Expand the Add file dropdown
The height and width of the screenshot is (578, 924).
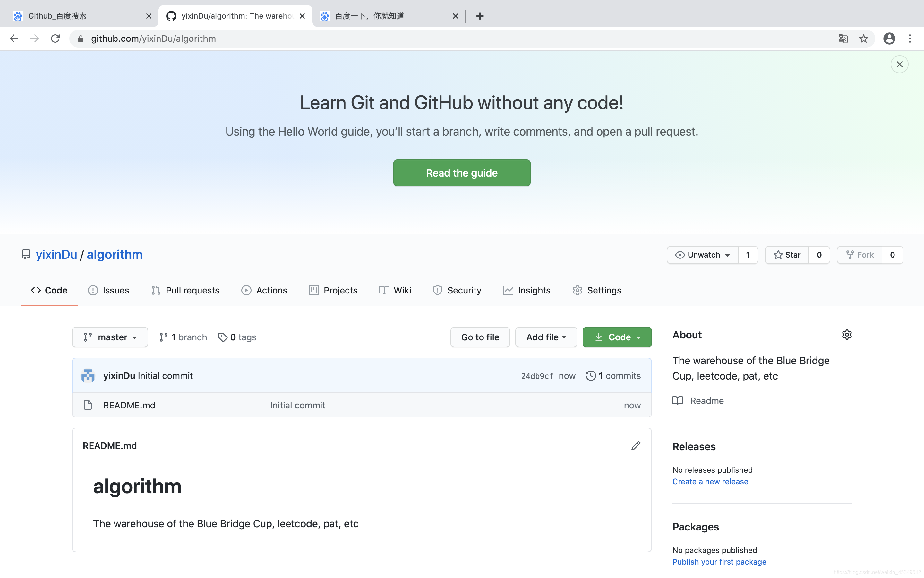tap(546, 337)
